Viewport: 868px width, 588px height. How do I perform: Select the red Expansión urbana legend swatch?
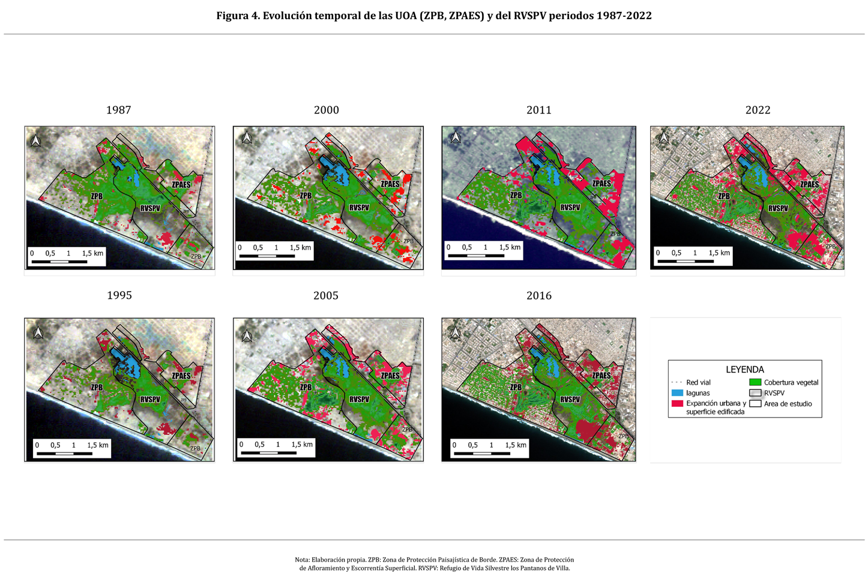[x=677, y=404]
